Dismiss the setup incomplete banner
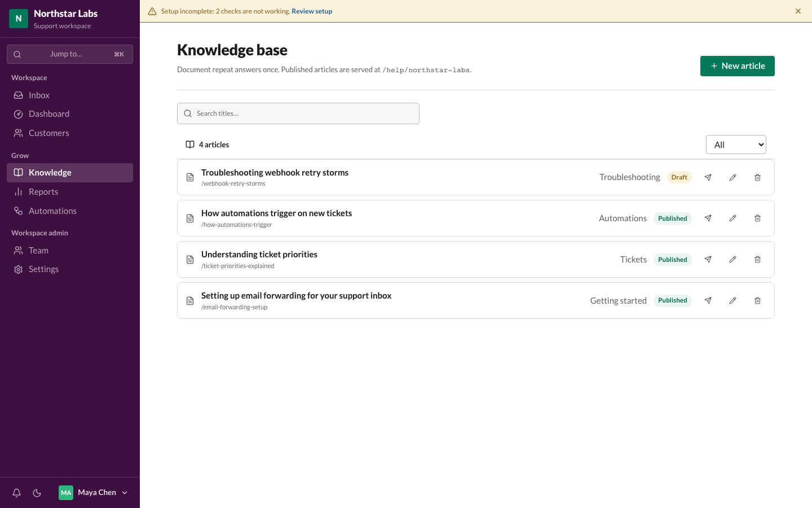 tap(798, 11)
